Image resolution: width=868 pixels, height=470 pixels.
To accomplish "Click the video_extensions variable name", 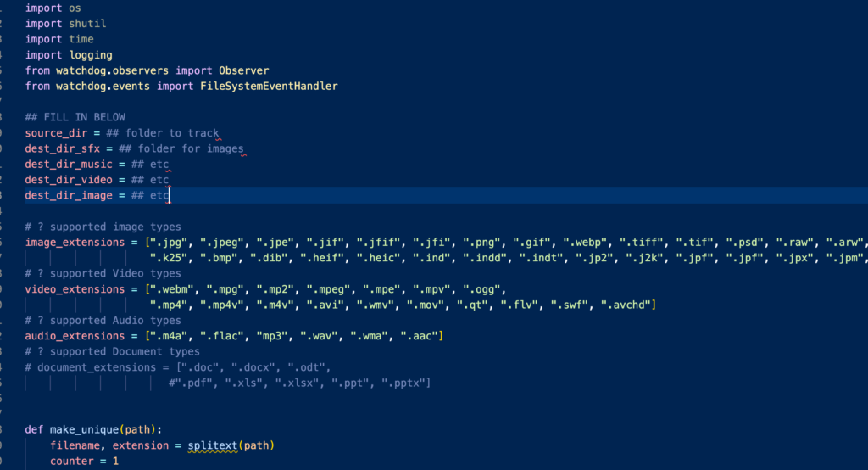I will click(75, 289).
